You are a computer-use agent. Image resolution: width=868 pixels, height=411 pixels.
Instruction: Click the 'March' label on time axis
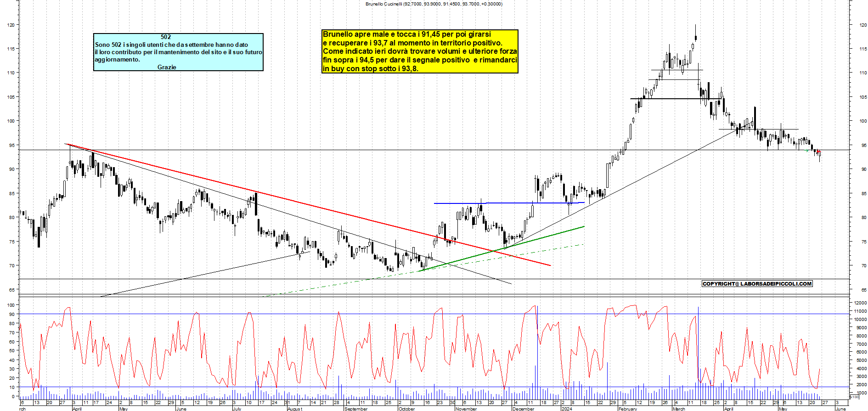pyautogui.click(x=679, y=409)
